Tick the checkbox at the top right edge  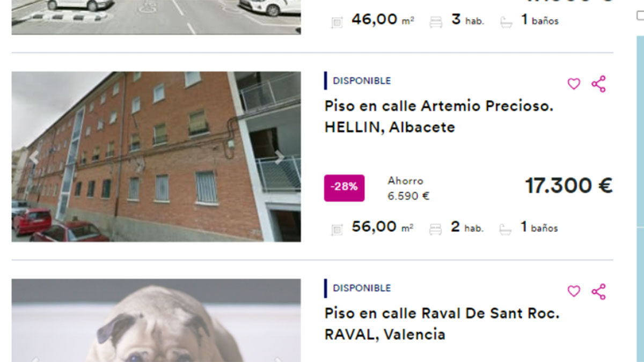(x=640, y=16)
